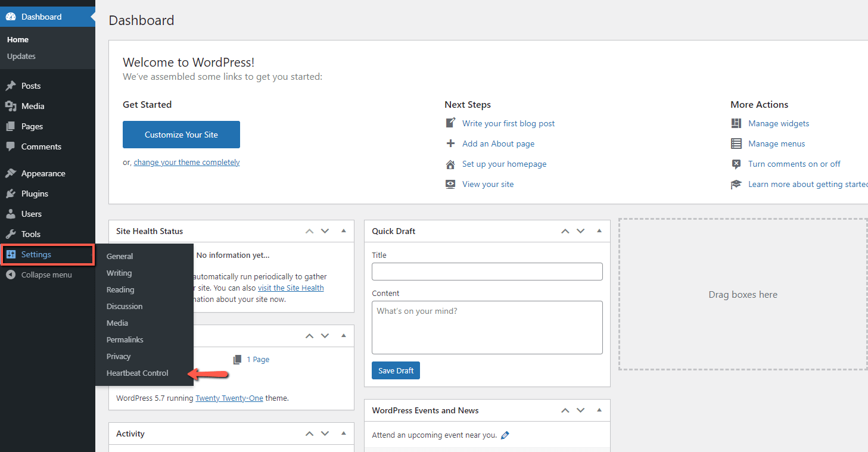Click the Tools wrench icon
868x452 pixels.
click(11, 234)
